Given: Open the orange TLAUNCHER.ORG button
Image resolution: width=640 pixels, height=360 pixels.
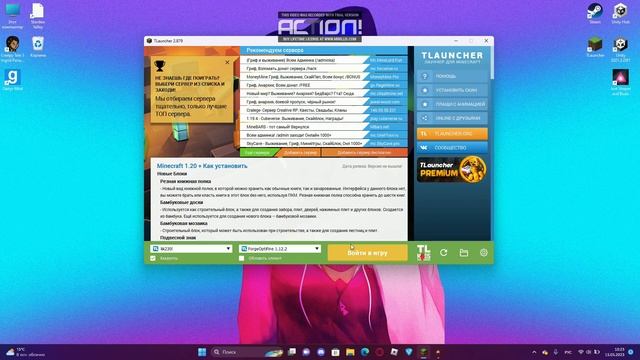Looking at the screenshot, I should tap(452, 133).
